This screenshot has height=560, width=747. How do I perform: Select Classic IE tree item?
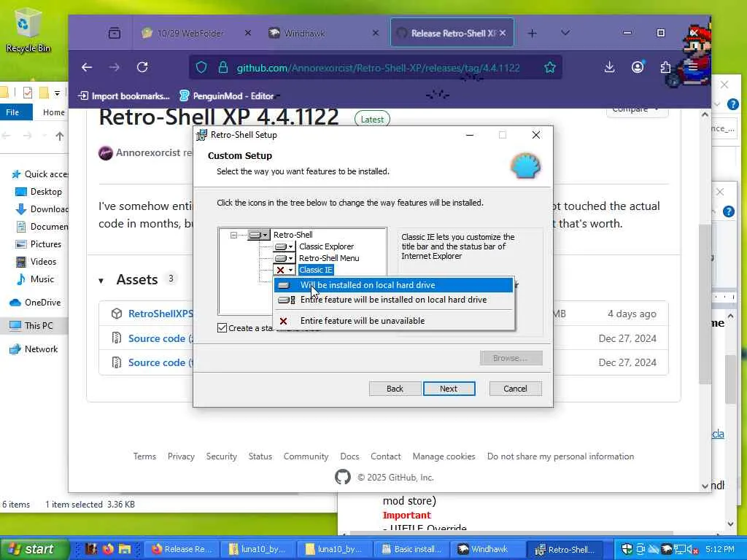(316, 270)
